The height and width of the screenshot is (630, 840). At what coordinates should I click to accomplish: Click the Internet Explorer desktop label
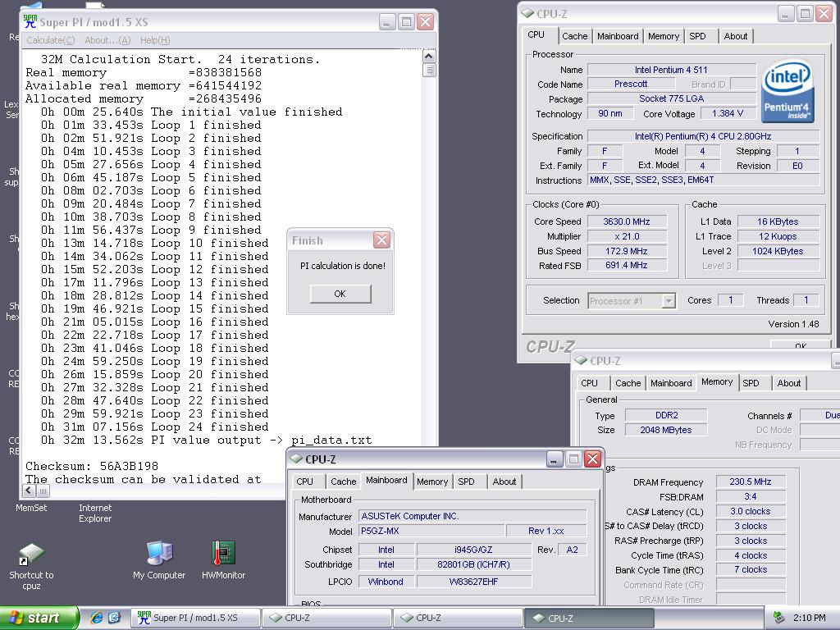coord(95,513)
